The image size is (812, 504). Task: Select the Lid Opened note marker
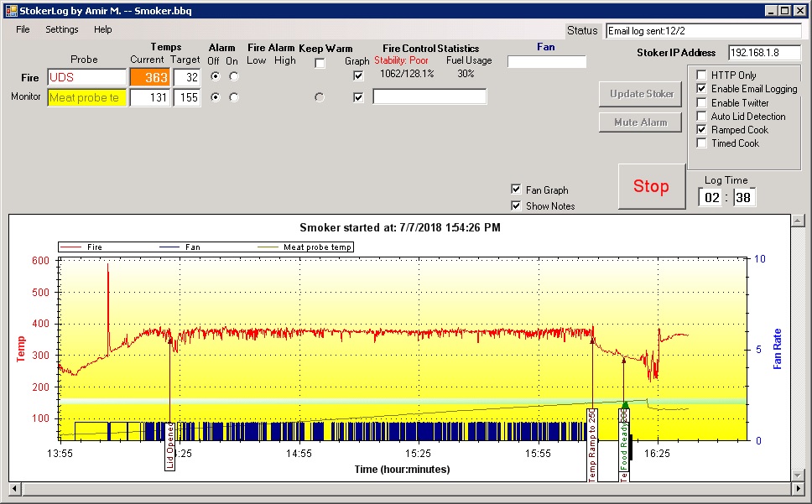coord(170,446)
